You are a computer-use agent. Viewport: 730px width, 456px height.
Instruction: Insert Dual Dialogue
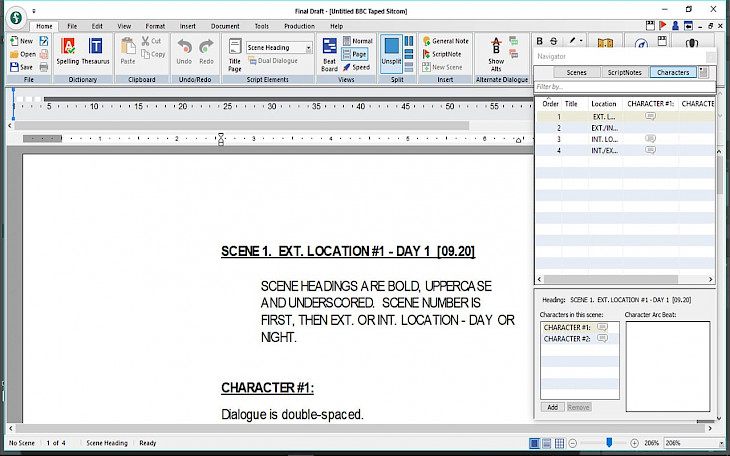(273, 61)
